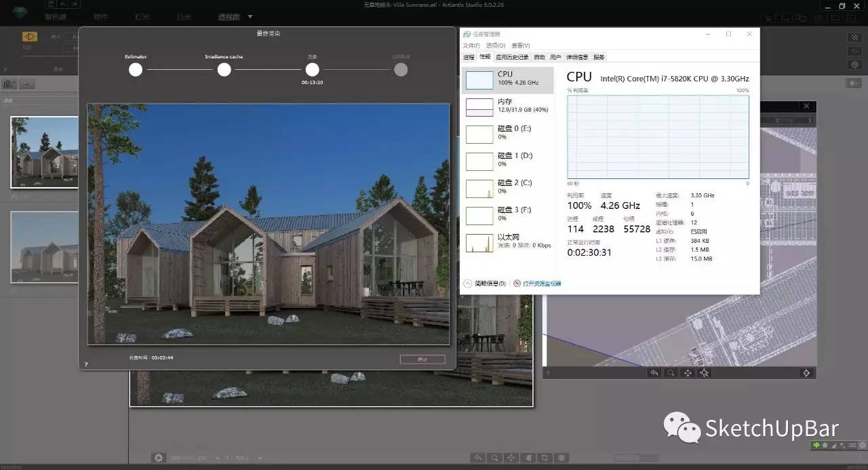Click the render preview image in the dialog
Screen dimensions: 868x470
[x=269, y=224]
